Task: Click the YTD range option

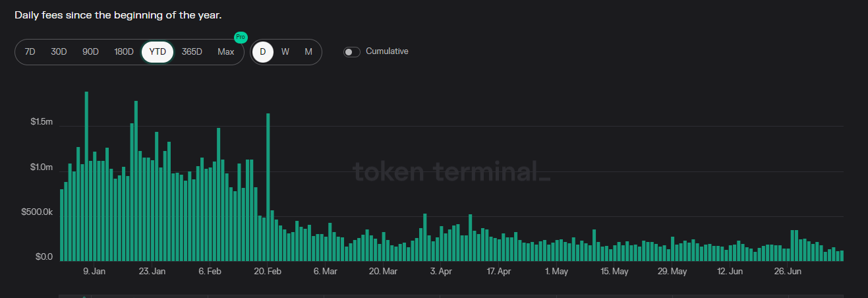Action: tap(158, 52)
